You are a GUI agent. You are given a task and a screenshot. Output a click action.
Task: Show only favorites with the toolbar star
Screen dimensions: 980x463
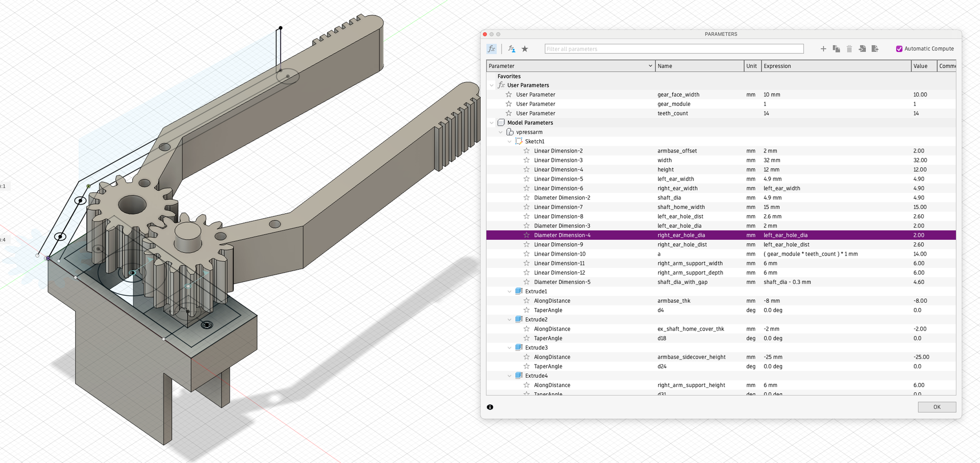coord(525,49)
